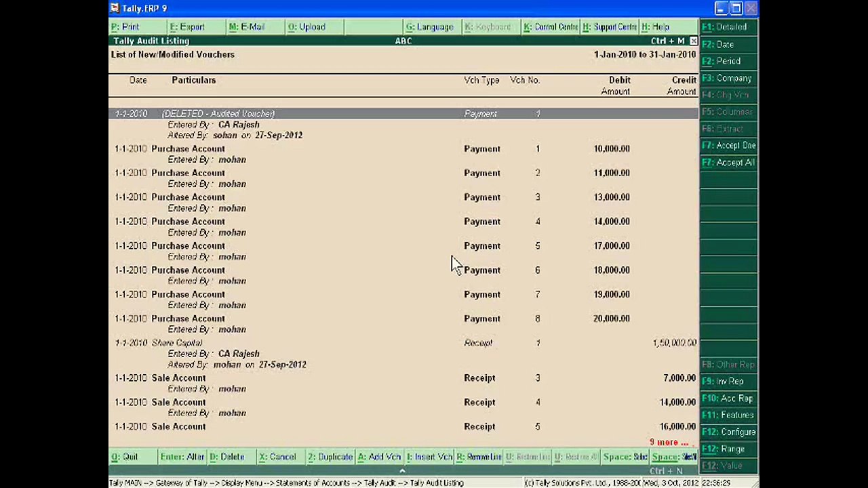Click the Debit Amount column header
868x488 pixels.
click(616, 85)
